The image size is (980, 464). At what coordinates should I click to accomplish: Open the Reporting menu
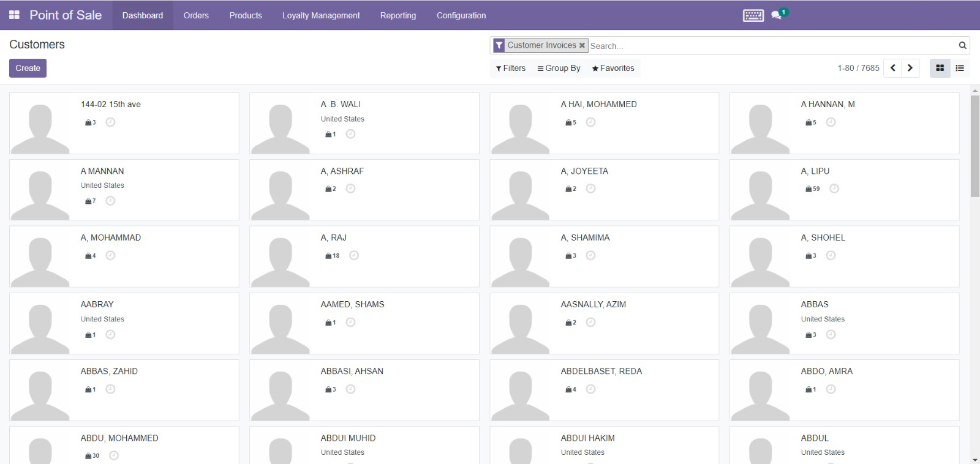click(x=398, y=15)
